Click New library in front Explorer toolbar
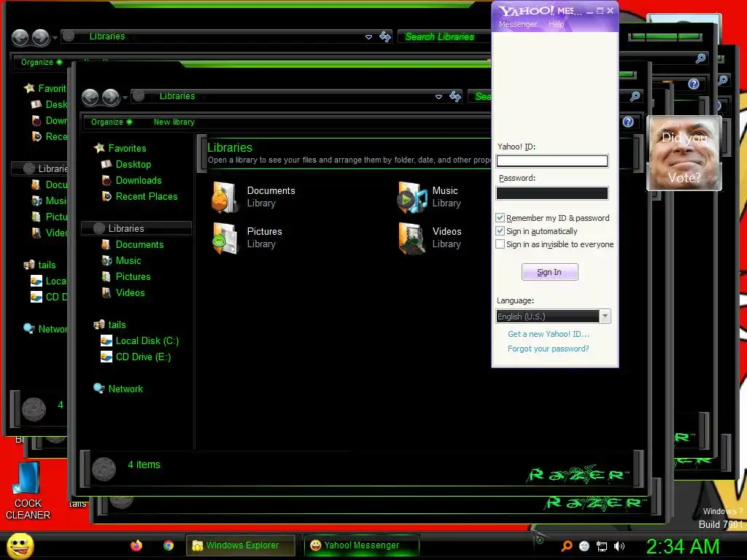Viewport: 747px width, 560px height. (x=174, y=122)
